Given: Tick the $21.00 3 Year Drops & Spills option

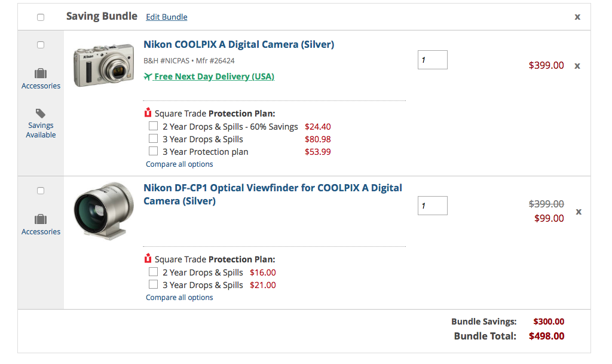Looking at the screenshot, I should pos(154,285).
